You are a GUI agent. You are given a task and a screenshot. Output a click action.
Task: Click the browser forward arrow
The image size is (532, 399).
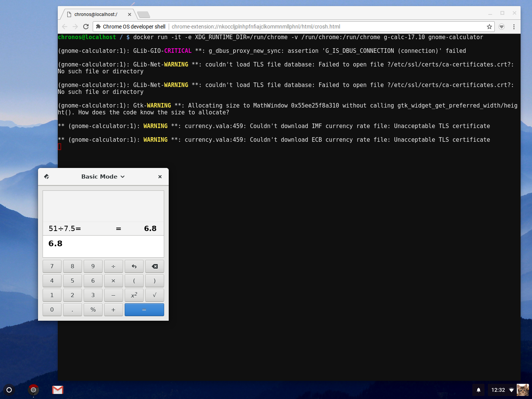point(75,27)
